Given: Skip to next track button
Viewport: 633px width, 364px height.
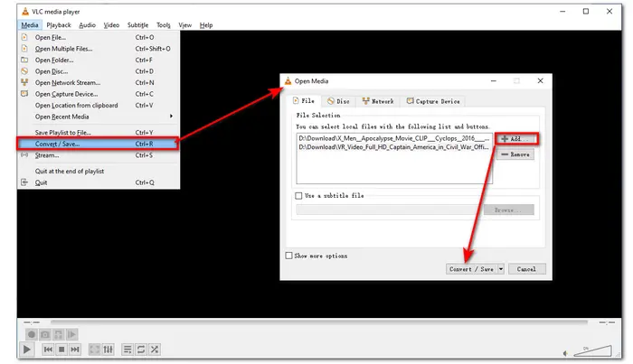Looking at the screenshot, I should 75,350.
